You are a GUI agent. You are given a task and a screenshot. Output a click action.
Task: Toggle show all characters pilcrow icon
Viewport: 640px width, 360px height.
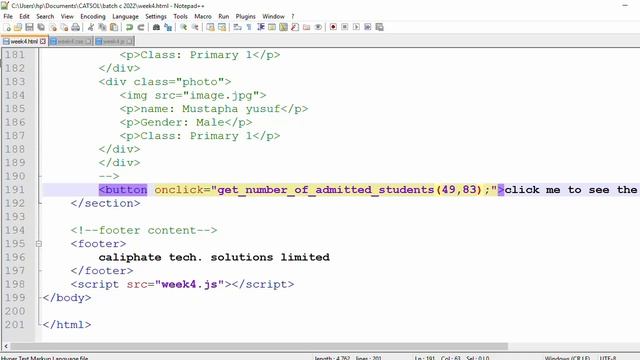point(249,27)
